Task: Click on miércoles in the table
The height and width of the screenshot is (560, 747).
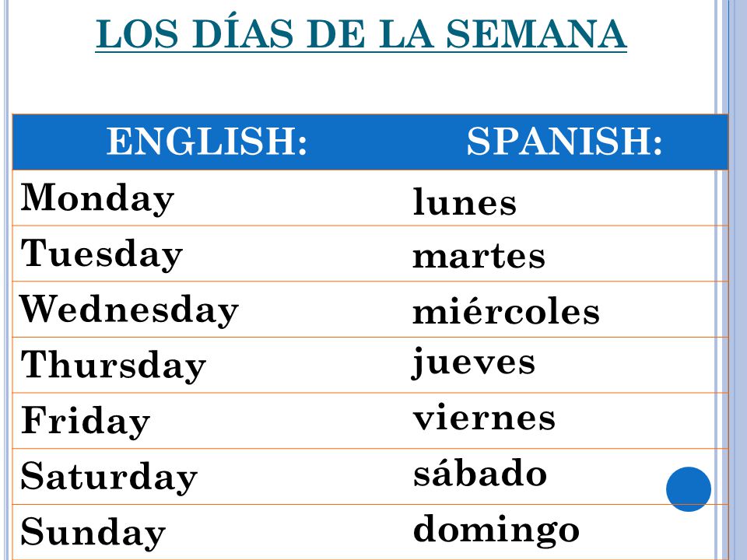Action: tap(506, 310)
